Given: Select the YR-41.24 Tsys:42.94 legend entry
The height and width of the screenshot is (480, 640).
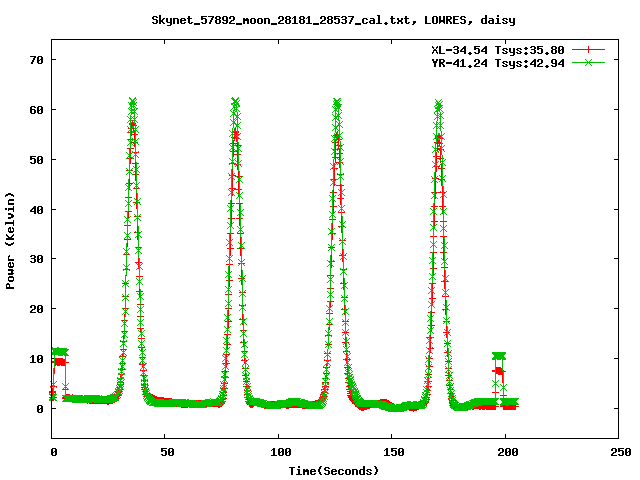Looking at the screenshot, I should pyautogui.click(x=498, y=63).
